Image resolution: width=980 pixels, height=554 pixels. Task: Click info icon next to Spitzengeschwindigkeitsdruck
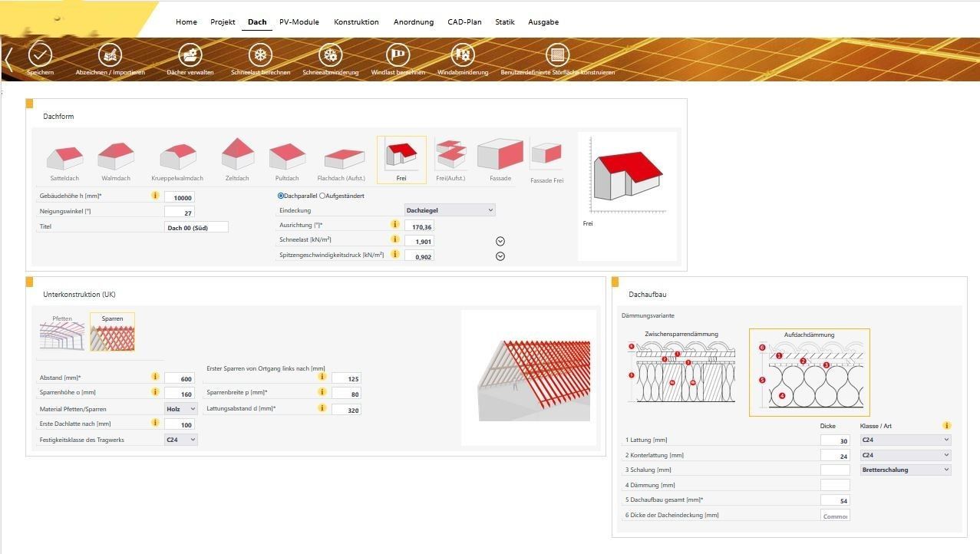tap(395, 253)
